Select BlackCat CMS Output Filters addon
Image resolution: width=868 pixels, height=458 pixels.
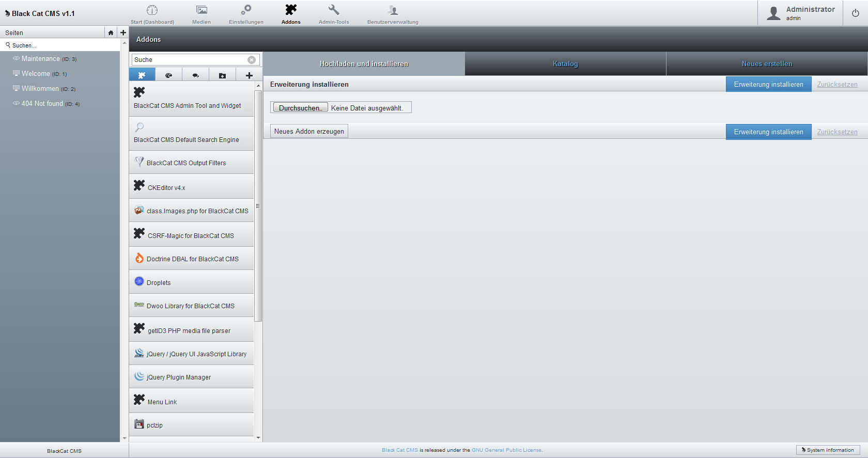[x=191, y=163]
